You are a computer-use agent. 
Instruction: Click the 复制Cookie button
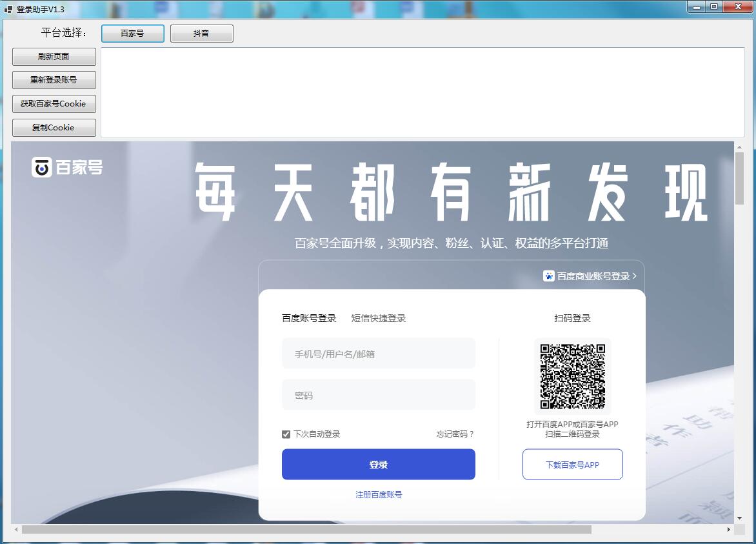[54, 128]
